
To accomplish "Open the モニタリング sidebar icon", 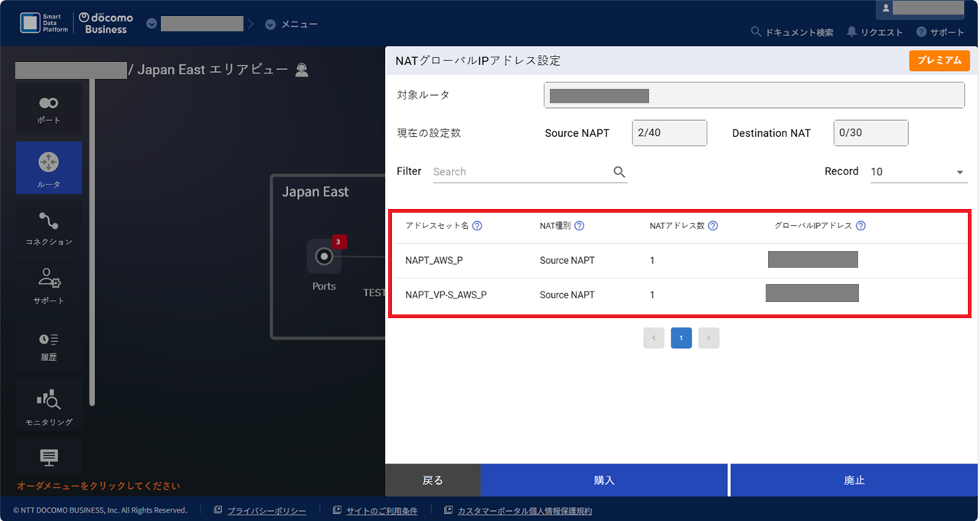I will coord(48,406).
